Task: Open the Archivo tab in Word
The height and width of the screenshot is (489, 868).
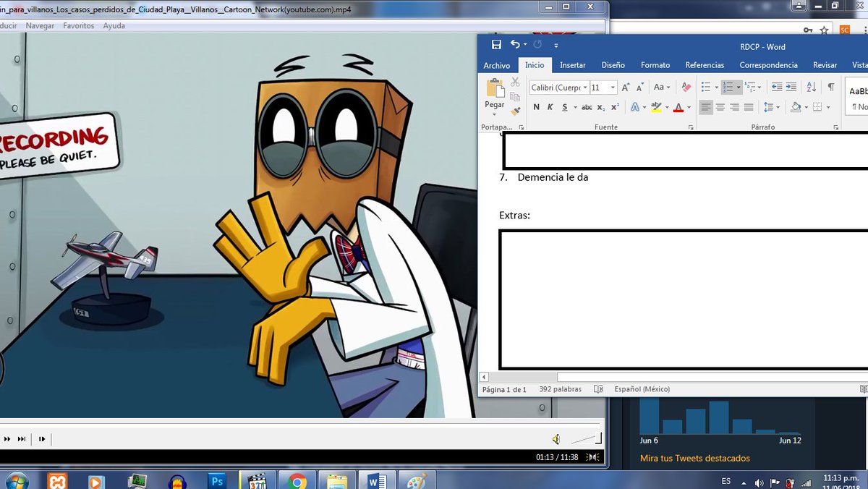Action: tap(497, 65)
